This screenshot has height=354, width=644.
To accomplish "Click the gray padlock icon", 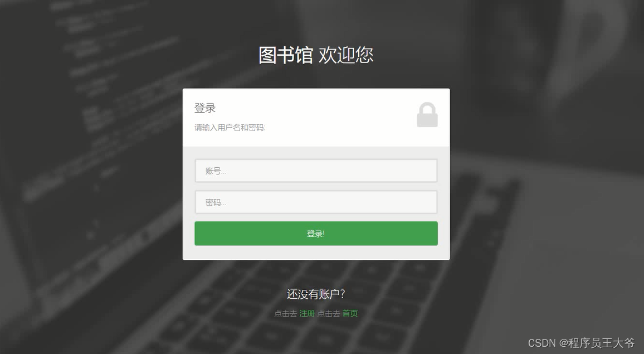I will [x=427, y=115].
